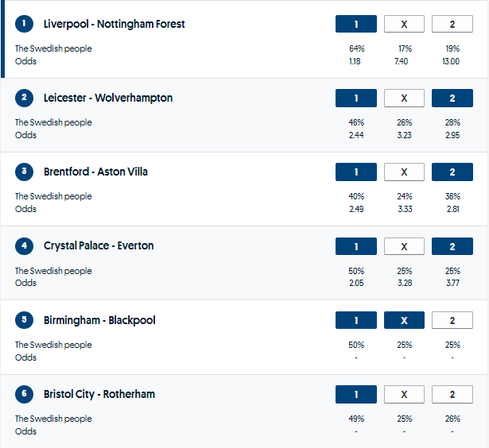Toggle 1 for Brentford - Aston Villa
The width and height of the screenshot is (489, 448).
click(356, 172)
